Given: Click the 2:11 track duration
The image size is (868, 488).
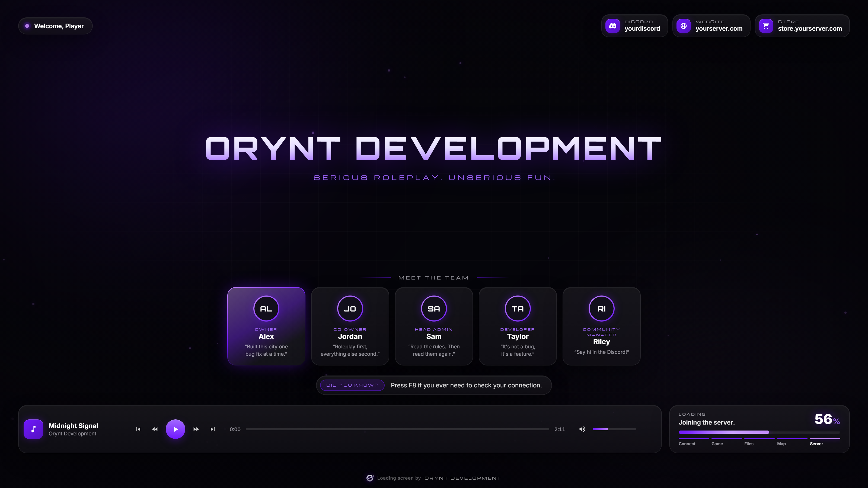Looking at the screenshot, I should tap(560, 429).
